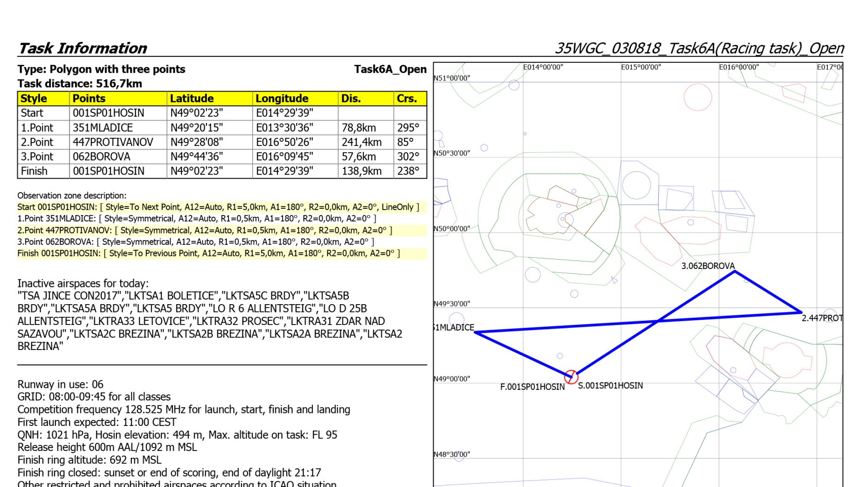Viewport: 868px width, 487px height.
Task: Click the large red circle airspace near the map's top
Action: 697,97
